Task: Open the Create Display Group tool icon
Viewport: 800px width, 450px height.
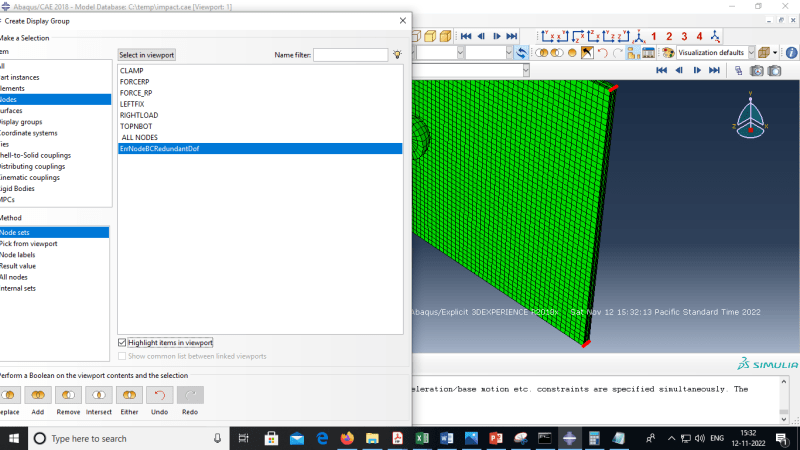Action: [633, 53]
